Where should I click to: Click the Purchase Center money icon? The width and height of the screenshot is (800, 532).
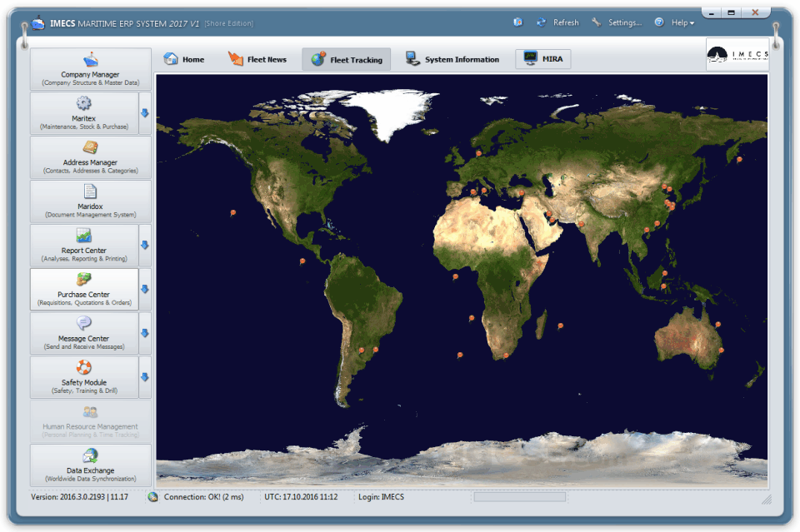(83, 279)
